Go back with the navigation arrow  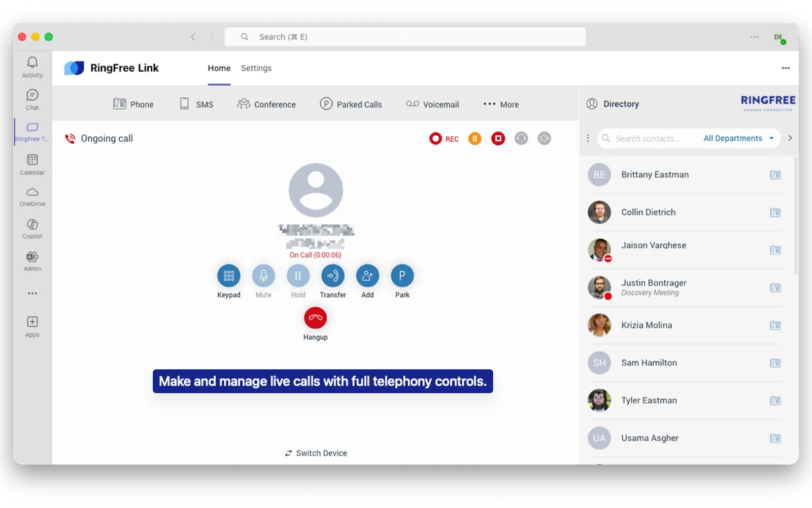(x=193, y=37)
